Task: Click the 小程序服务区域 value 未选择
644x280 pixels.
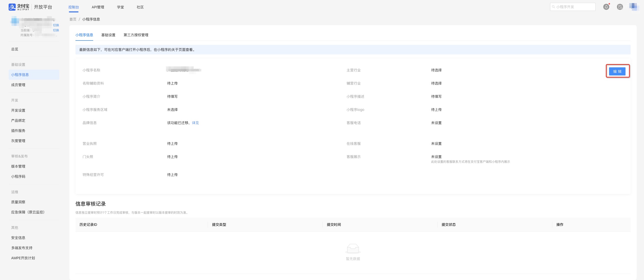Action: pyautogui.click(x=172, y=110)
